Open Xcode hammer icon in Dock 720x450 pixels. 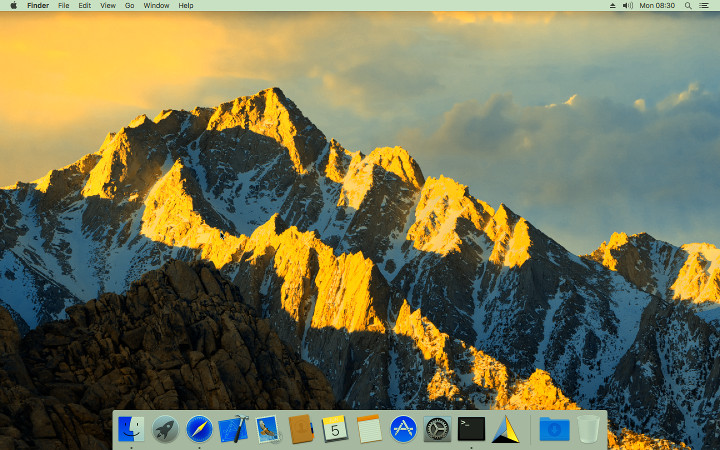(233, 429)
